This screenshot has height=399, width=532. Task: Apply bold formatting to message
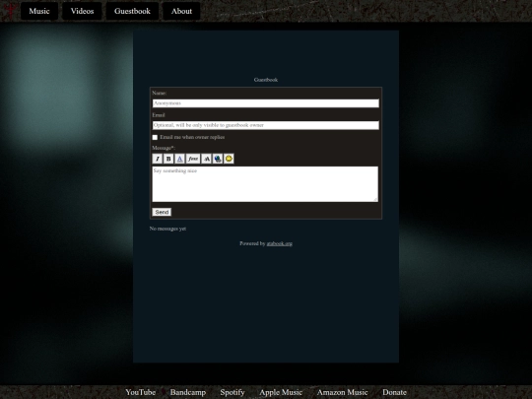pyautogui.click(x=168, y=159)
